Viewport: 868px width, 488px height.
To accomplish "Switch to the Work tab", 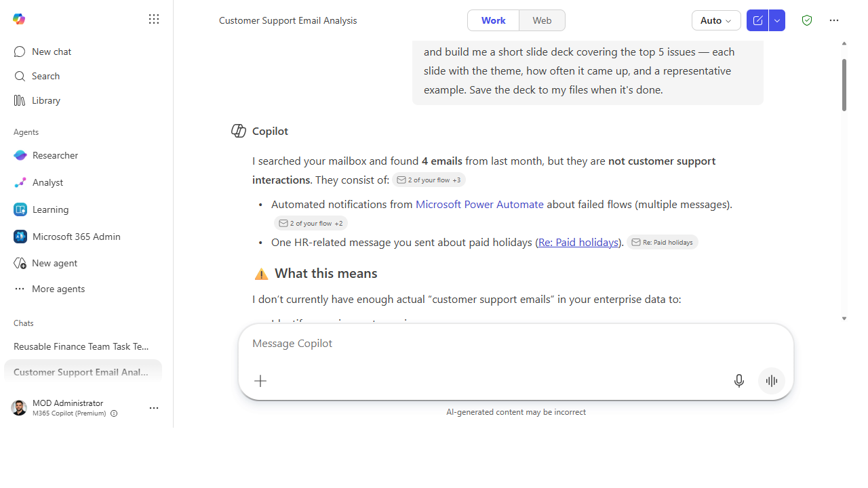I will click(x=494, y=20).
